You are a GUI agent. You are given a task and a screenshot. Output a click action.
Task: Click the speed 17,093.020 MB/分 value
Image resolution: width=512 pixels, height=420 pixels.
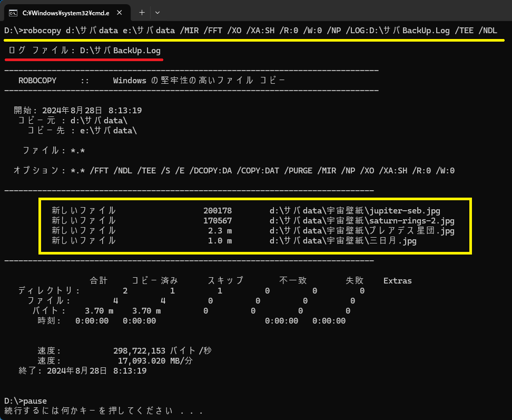click(155, 360)
